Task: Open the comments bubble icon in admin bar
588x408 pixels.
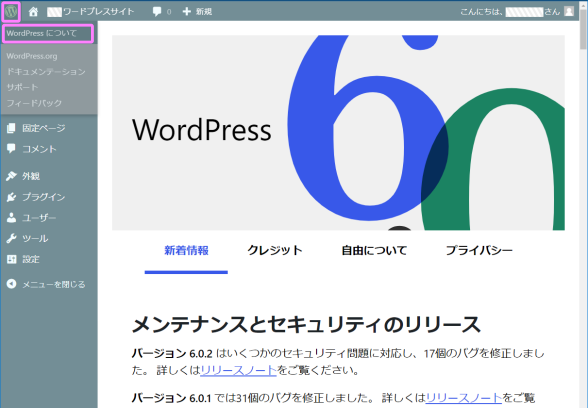Action: click(x=157, y=12)
